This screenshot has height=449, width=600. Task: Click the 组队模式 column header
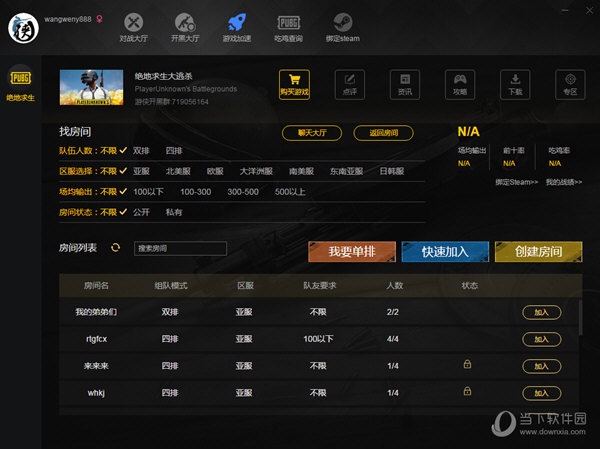click(x=171, y=286)
